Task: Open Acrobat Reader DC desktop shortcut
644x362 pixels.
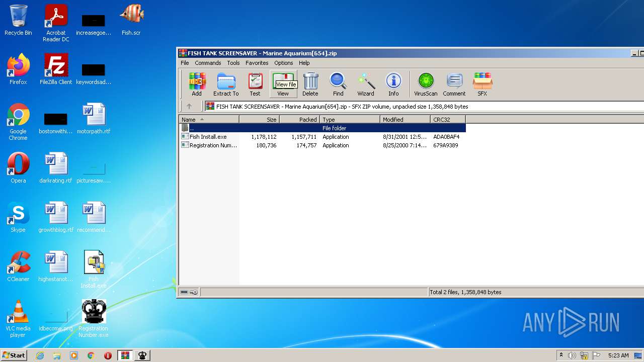Action: click(x=56, y=23)
